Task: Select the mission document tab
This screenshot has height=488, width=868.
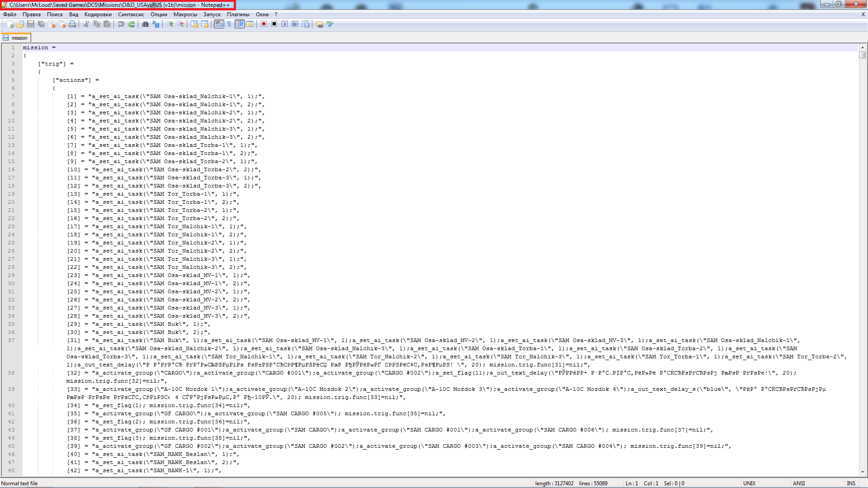Action: pos(16,38)
